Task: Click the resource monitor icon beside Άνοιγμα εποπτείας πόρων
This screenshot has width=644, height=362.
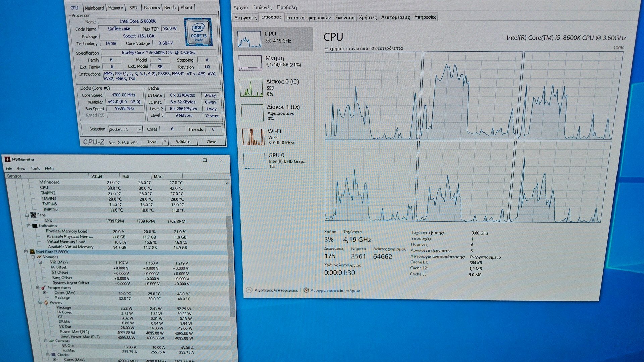Action: (306, 290)
